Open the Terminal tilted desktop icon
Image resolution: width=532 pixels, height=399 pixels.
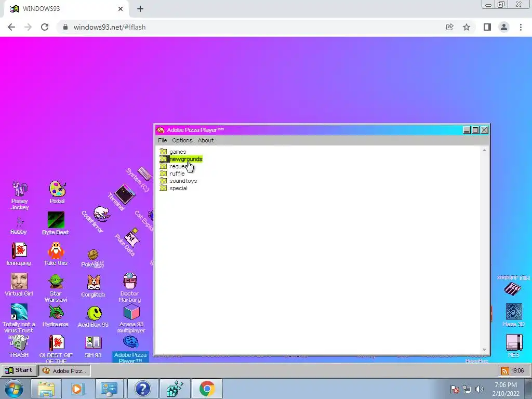tap(125, 194)
